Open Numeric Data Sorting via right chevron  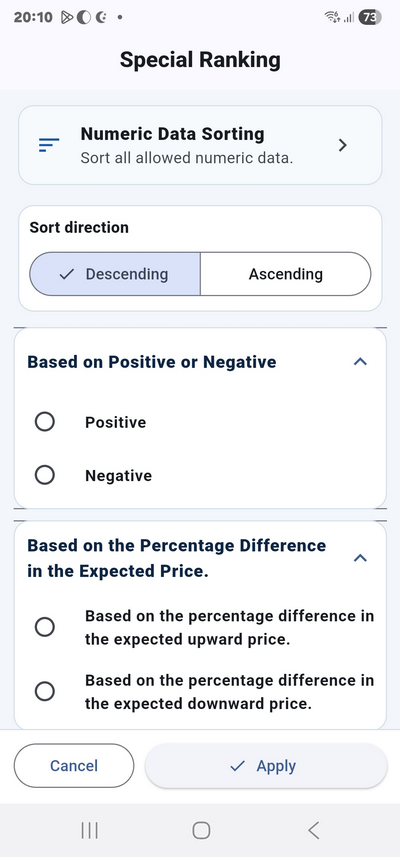(343, 145)
